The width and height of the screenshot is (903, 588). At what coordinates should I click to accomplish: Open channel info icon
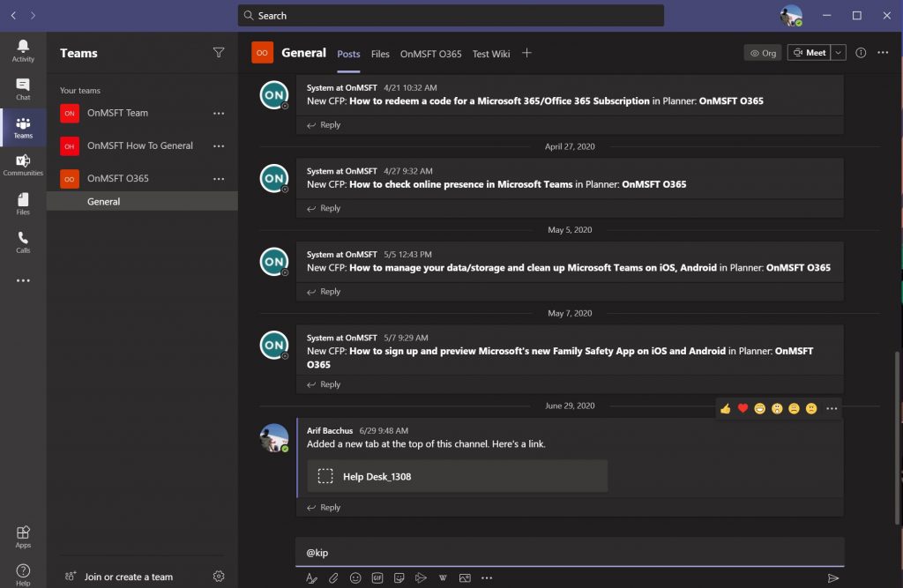pos(861,52)
